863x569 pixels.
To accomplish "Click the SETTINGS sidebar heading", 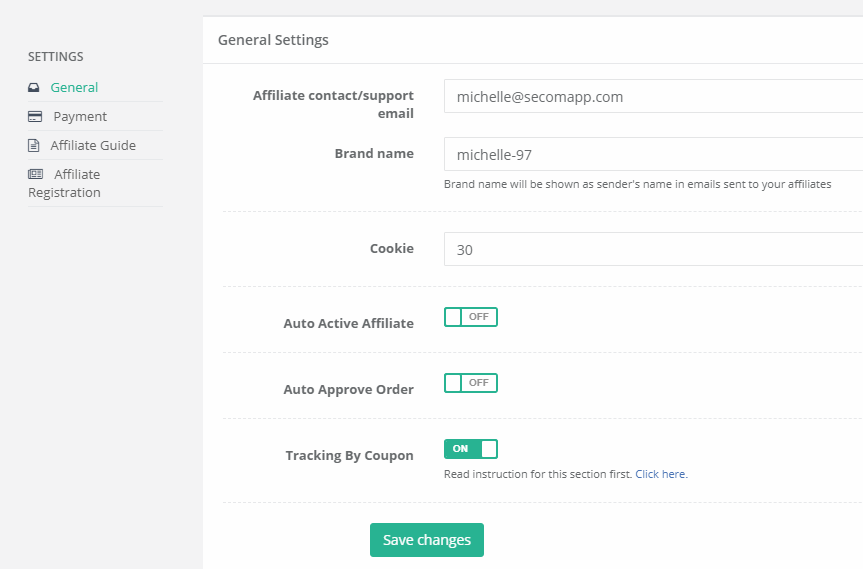I will (x=56, y=57).
